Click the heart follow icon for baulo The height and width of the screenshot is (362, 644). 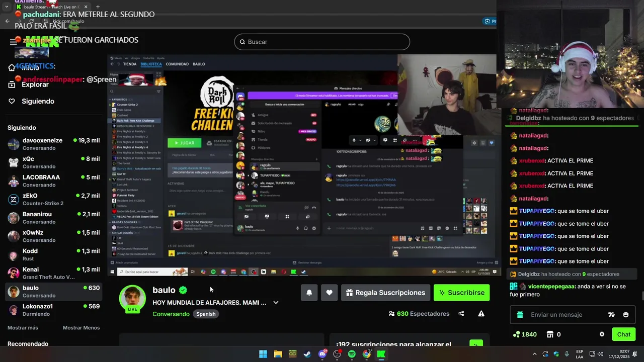click(x=329, y=293)
